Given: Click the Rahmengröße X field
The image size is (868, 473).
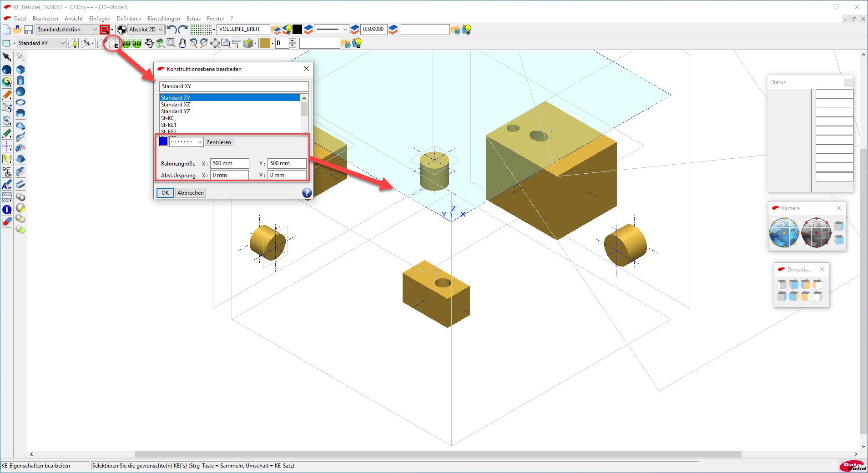Looking at the screenshot, I should pos(230,163).
